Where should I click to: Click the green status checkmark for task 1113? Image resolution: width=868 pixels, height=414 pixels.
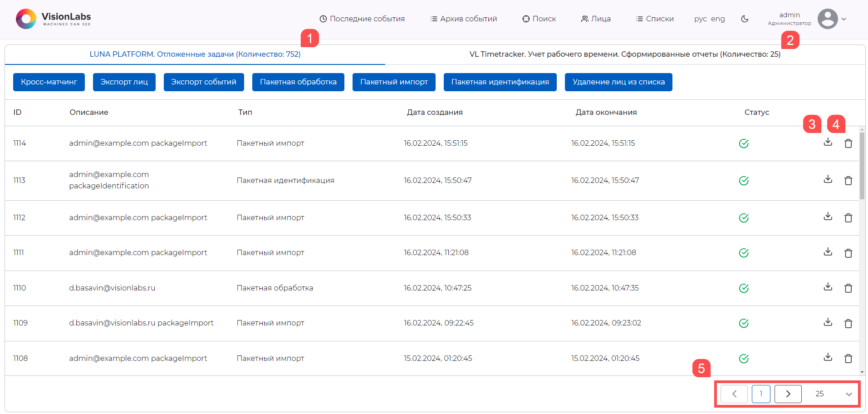[744, 181]
